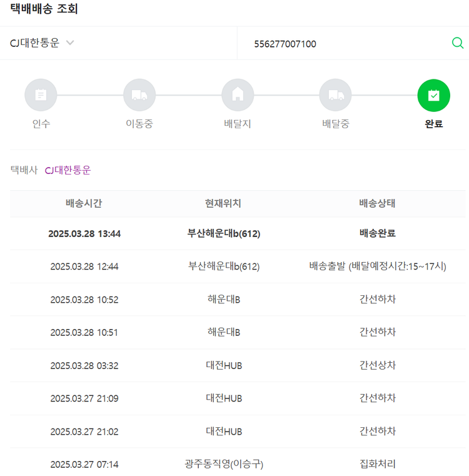This screenshot has height=476, width=469.
Task: Click the green search magnifier icon
Action: (457, 43)
